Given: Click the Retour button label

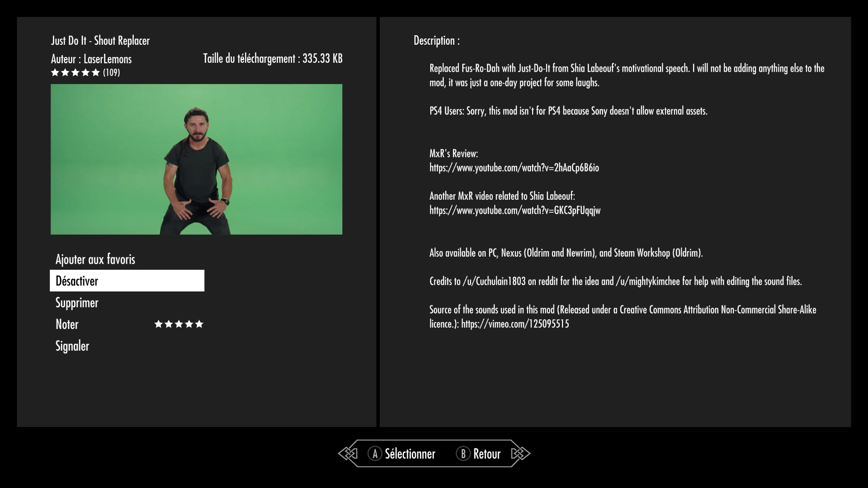Looking at the screenshot, I should pos(487,454).
